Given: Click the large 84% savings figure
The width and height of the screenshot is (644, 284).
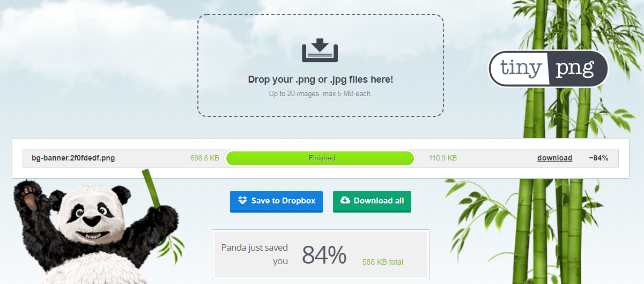Looking at the screenshot, I should [324, 255].
